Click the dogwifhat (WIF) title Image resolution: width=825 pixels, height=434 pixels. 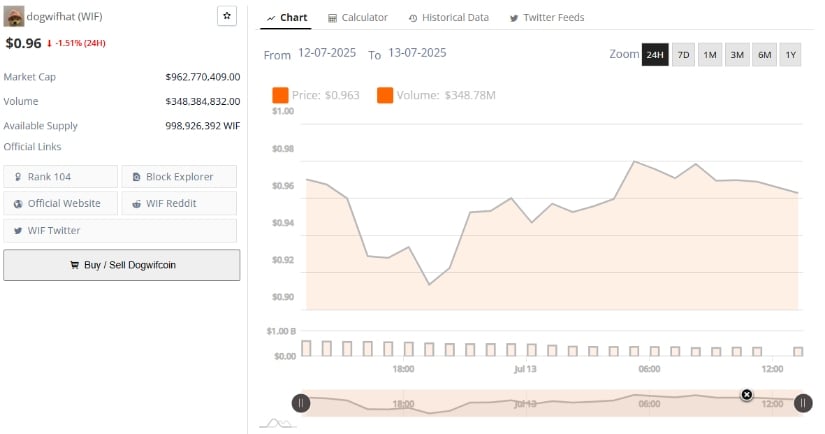click(64, 16)
